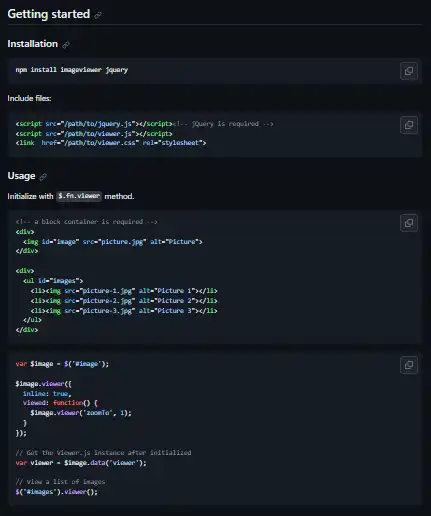Copy the HTML block container snippet

point(409,223)
